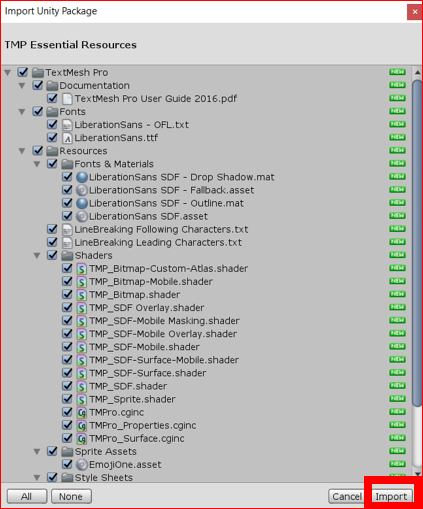Select the Drop Shadow.mat material sphere icon
The width and height of the screenshot is (423, 509).
[x=82, y=177]
